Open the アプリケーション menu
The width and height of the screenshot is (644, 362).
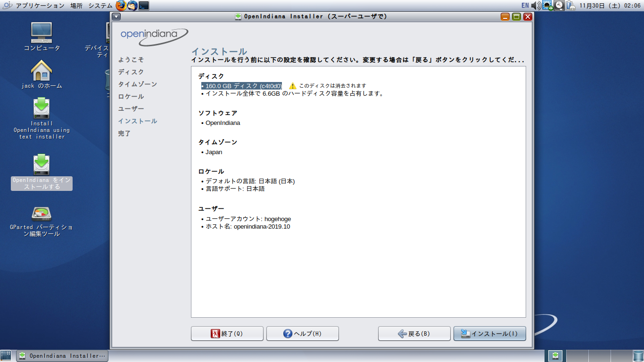pos(40,6)
